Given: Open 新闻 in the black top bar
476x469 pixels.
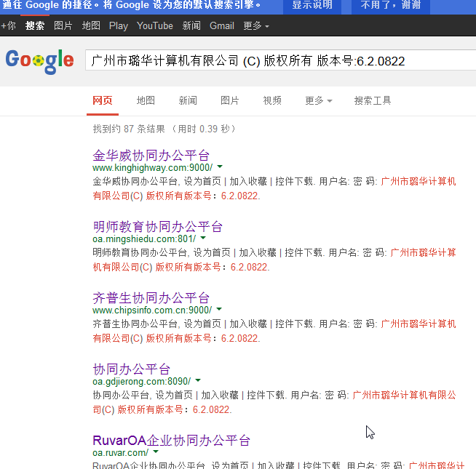Looking at the screenshot, I should 191,25.
